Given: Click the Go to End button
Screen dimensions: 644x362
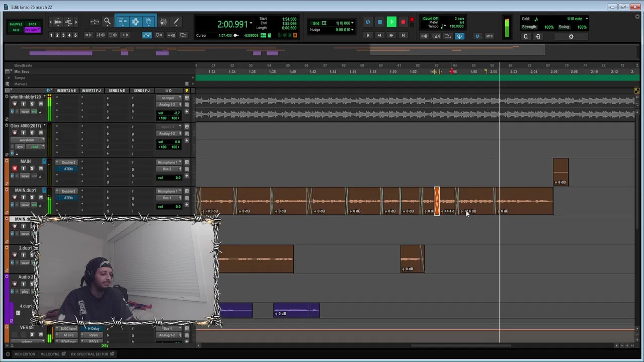Looking at the screenshot, I should click(x=403, y=35).
